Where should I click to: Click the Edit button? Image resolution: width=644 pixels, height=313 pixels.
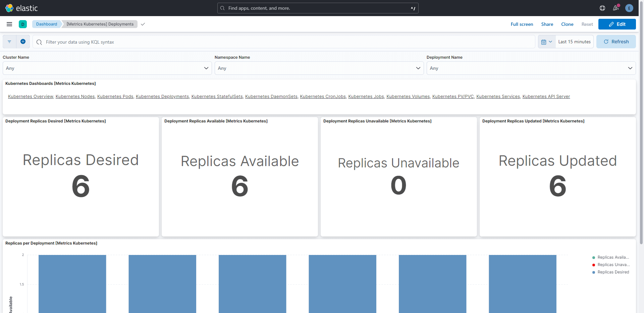pyautogui.click(x=617, y=24)
